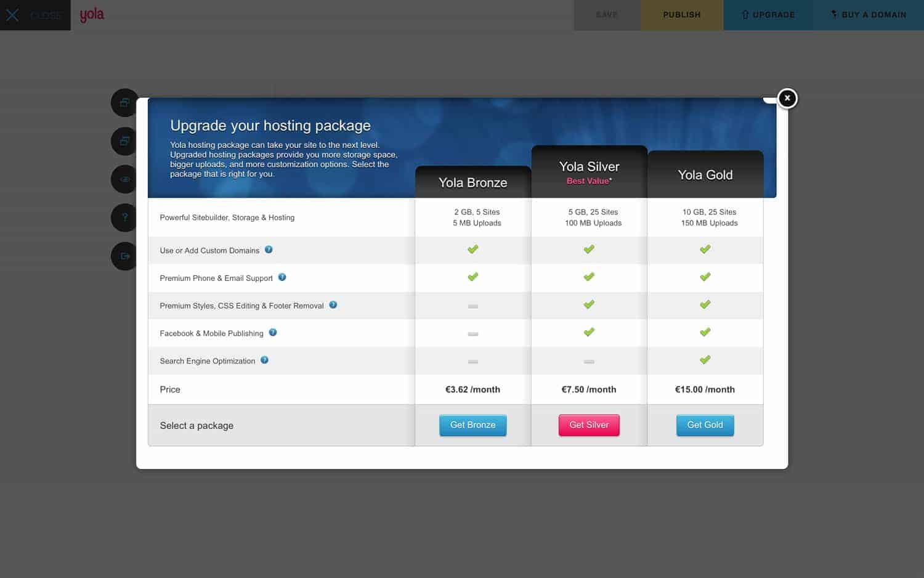Viewport: 924px width, 578px height.
Task: Select the Yola Silver column header
Action: coord(590,172)
